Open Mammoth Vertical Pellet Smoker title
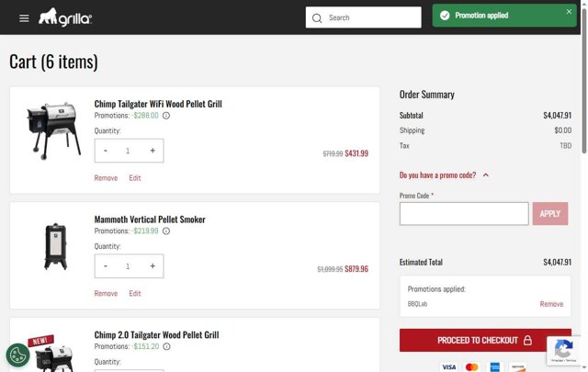588x372 pixels. tap(150, 220)
